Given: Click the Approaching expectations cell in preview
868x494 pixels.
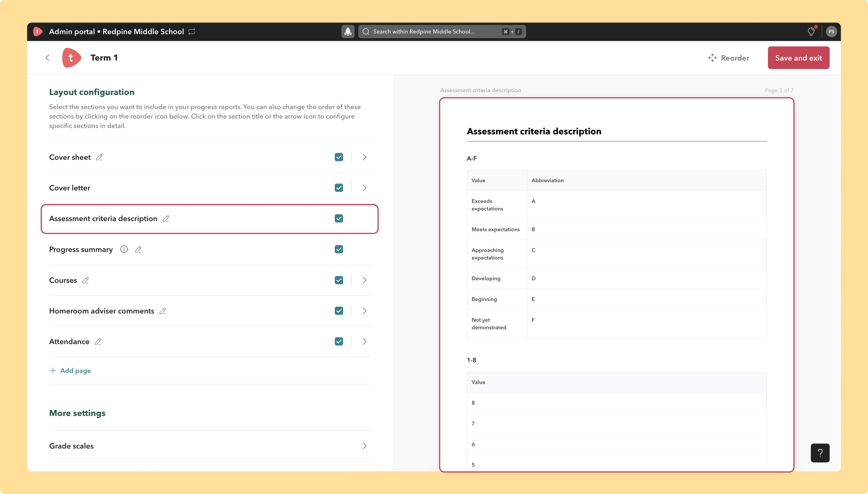Looking at the screenshot, I should point(497,254).
